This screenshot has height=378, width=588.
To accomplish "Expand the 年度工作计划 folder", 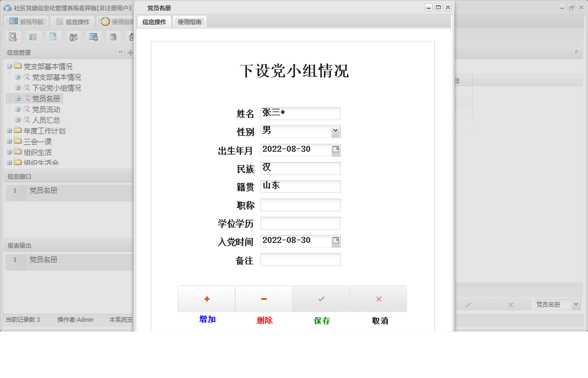I will click(10, 130).
